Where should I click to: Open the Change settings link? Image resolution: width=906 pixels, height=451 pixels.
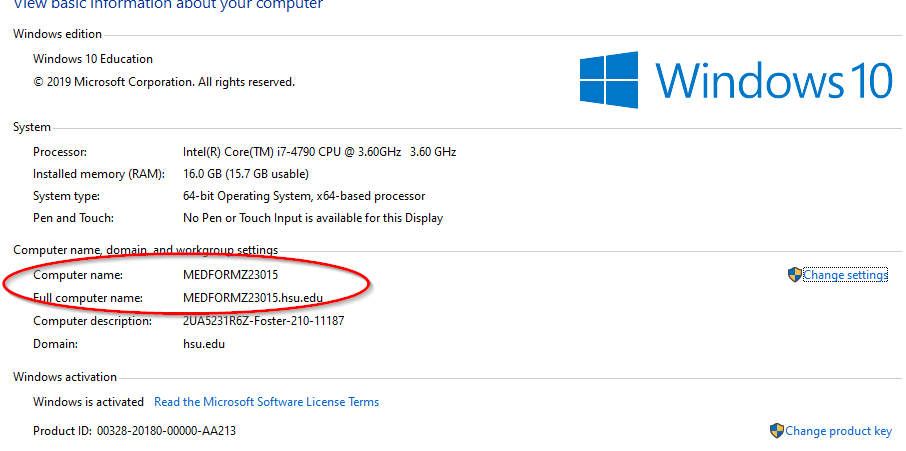coord(845,275)
